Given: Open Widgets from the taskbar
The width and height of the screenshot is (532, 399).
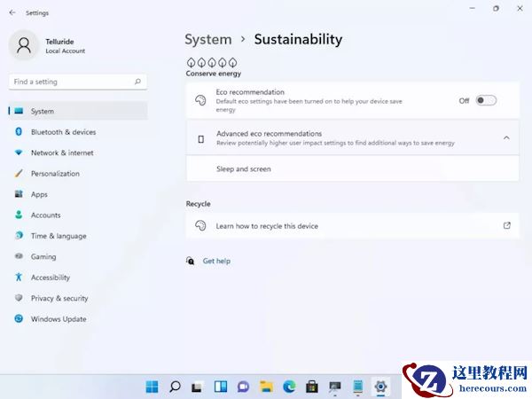Looking at the screenshot, I should (x=221, y=387).
